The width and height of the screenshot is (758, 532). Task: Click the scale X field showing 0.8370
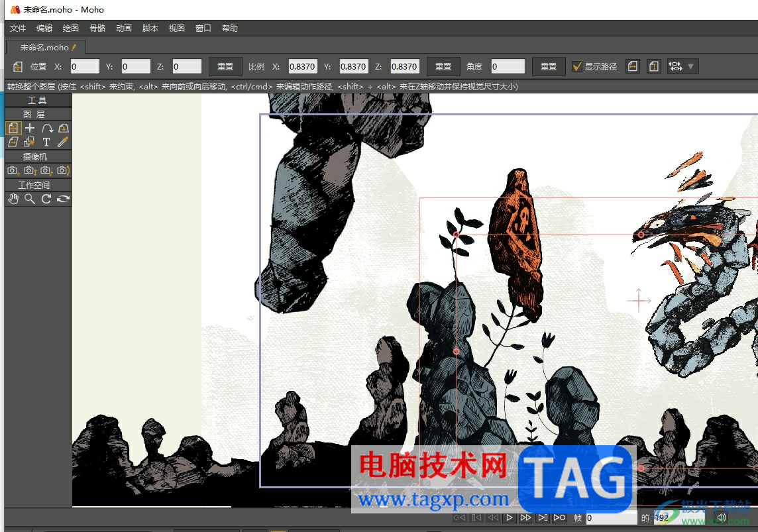point(303,67)
